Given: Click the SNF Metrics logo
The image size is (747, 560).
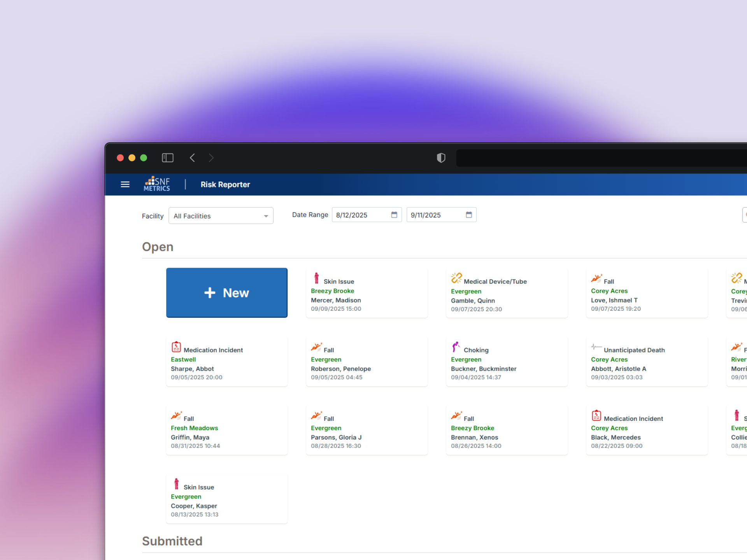Looking at the screenshot, I should [x=157, y=184].
